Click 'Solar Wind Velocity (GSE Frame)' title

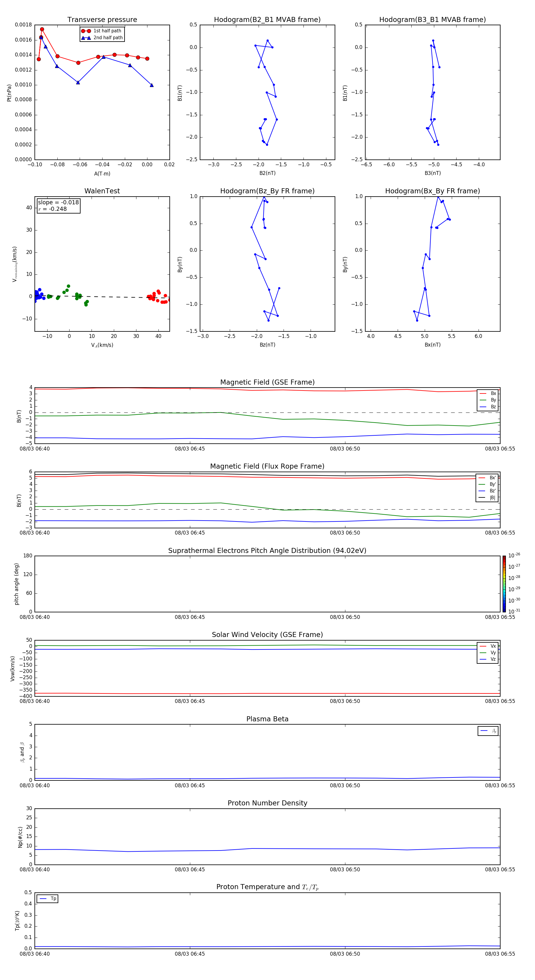(x=267, y=635)
